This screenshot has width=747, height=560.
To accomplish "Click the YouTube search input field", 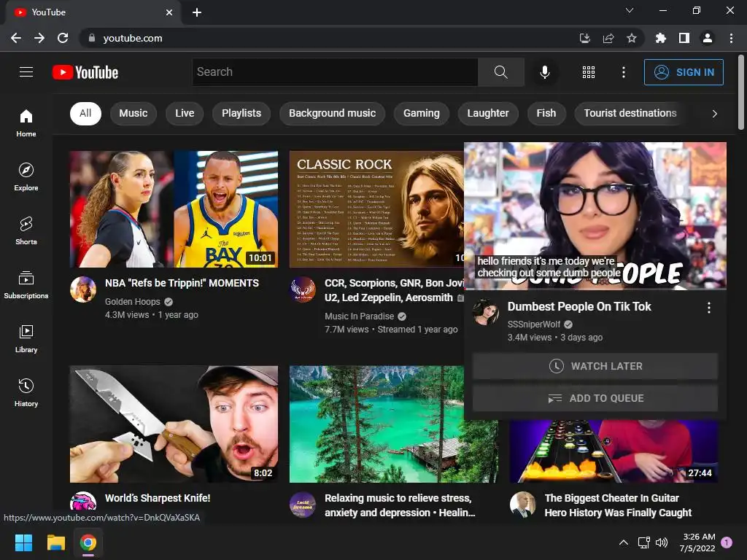I will (x=335, y=72).
